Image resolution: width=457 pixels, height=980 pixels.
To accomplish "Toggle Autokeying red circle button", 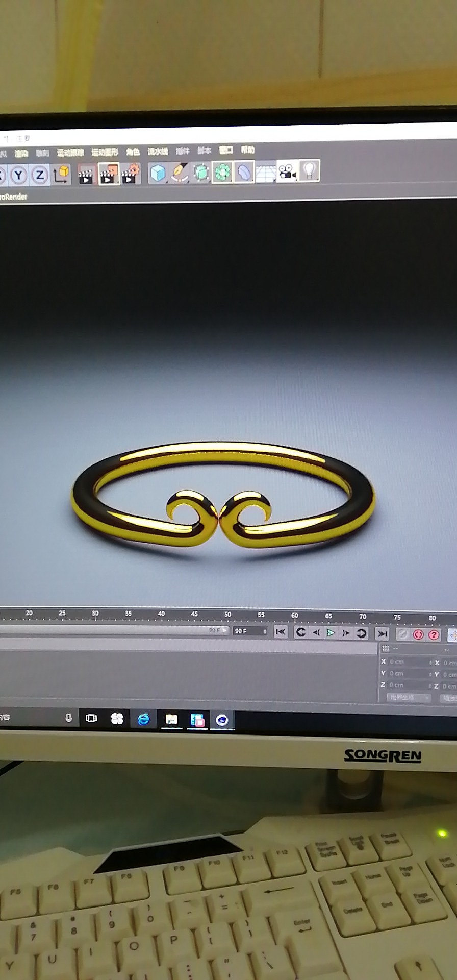I will pyautogui.click(x=418, y=635).
